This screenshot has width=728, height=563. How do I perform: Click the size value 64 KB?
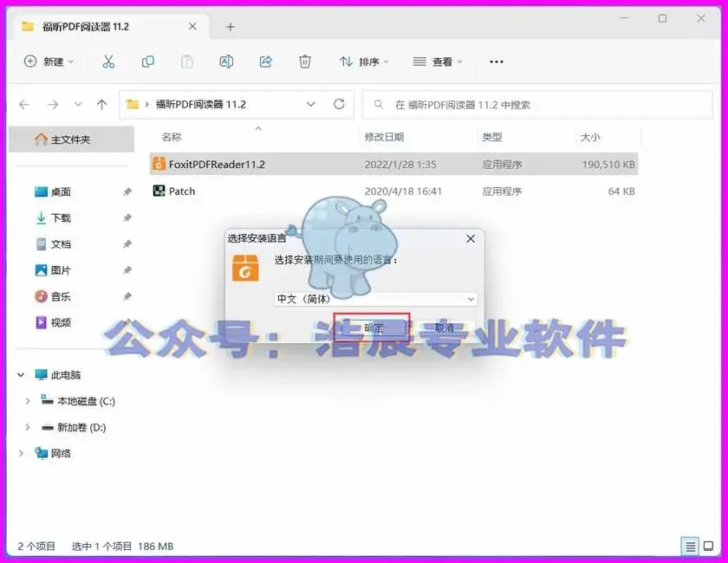(x=621, y=191)
